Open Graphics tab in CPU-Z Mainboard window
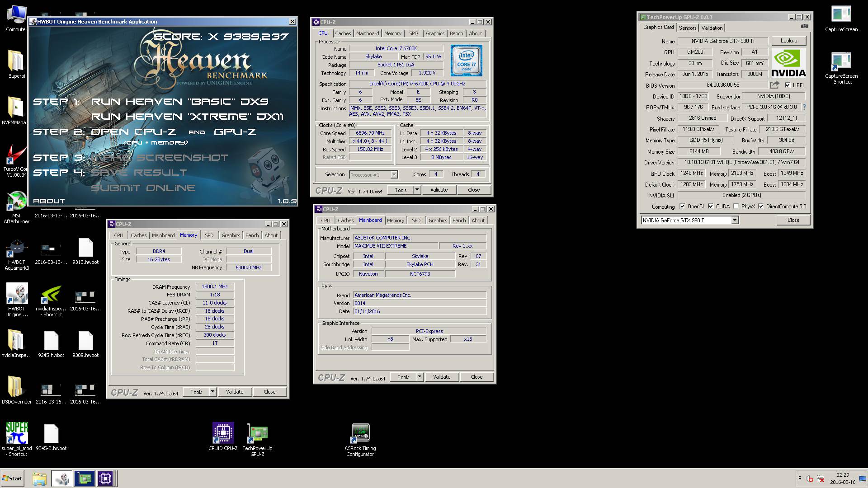 pyautogui.click(x=438, y=221)
